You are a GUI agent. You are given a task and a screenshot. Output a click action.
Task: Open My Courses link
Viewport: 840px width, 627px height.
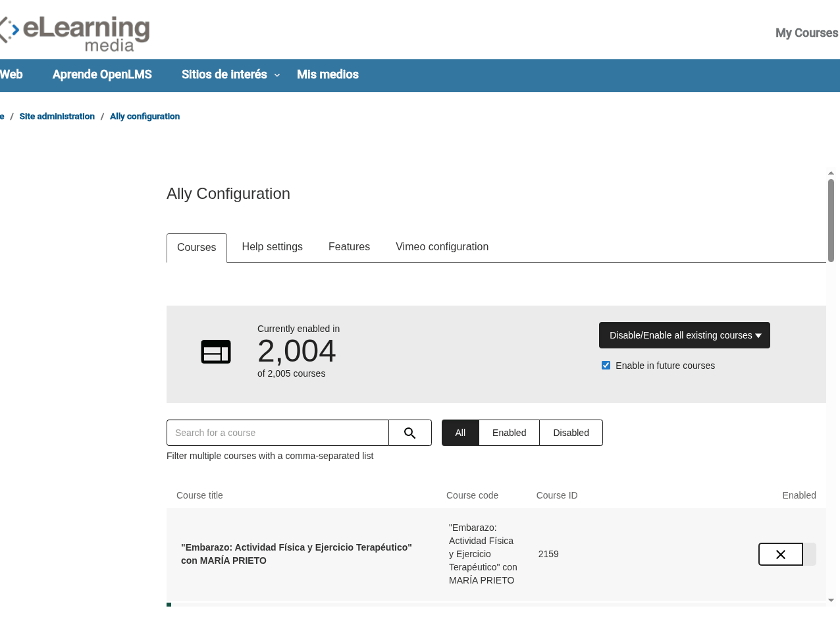click(x=807, y=33)
